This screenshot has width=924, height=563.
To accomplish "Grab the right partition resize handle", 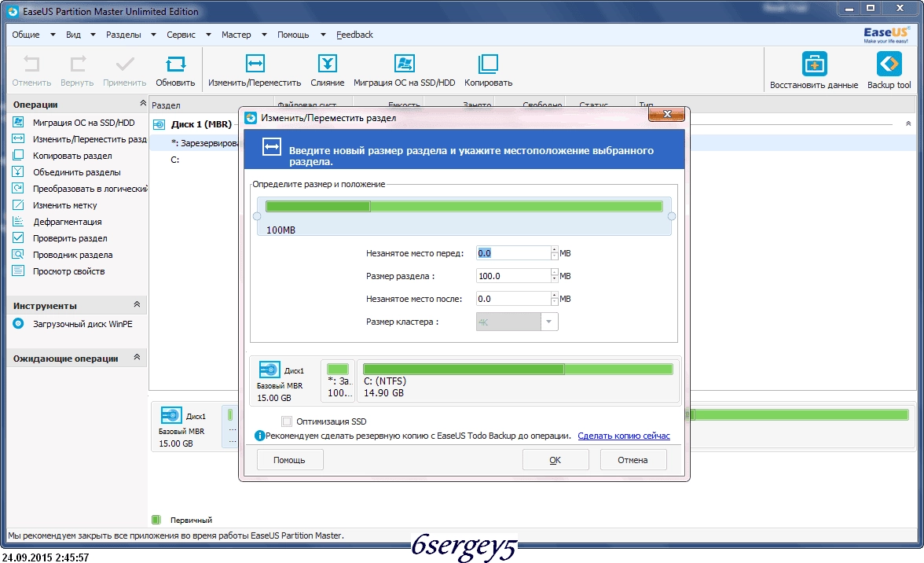I will (x=672, y=216).
